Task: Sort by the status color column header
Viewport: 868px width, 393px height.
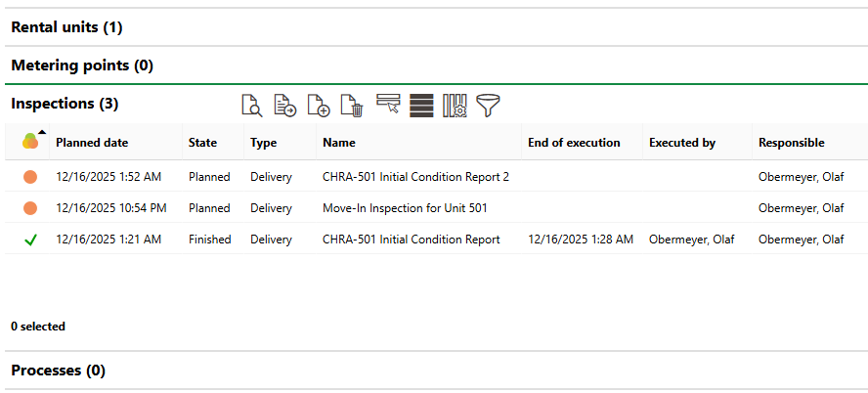Action: pos(30,143)
